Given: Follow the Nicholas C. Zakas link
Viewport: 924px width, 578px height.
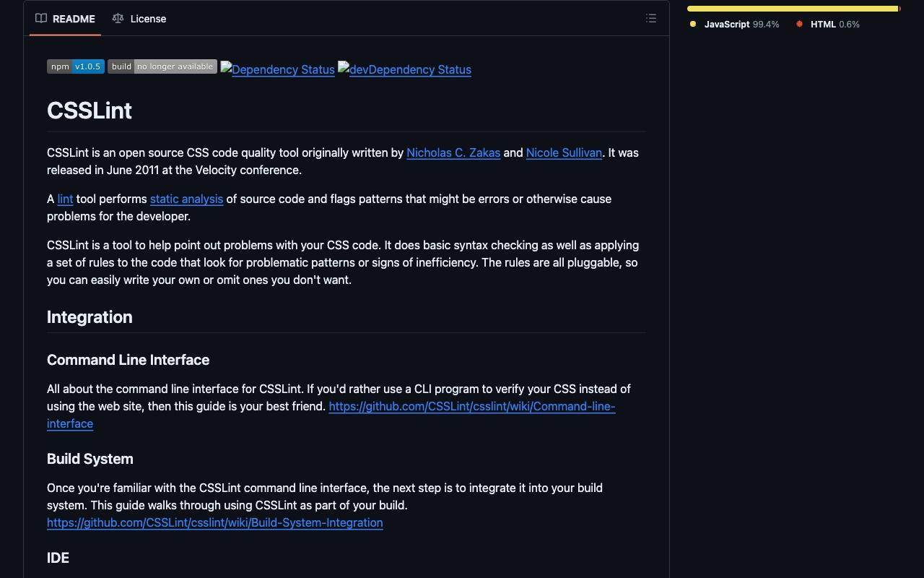Looking at the screenshot, I should pyautogui.click(x=453, y=152).
